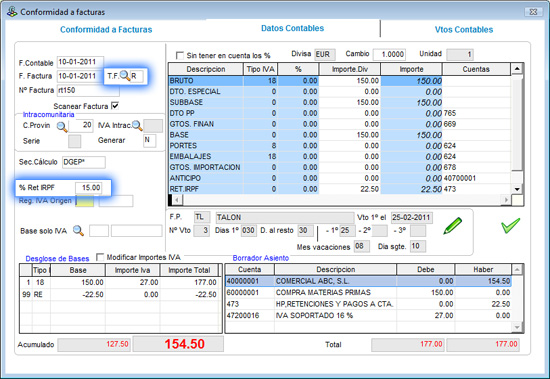Click the % Ret IRPF field 15.00

[x=88, y=188]
